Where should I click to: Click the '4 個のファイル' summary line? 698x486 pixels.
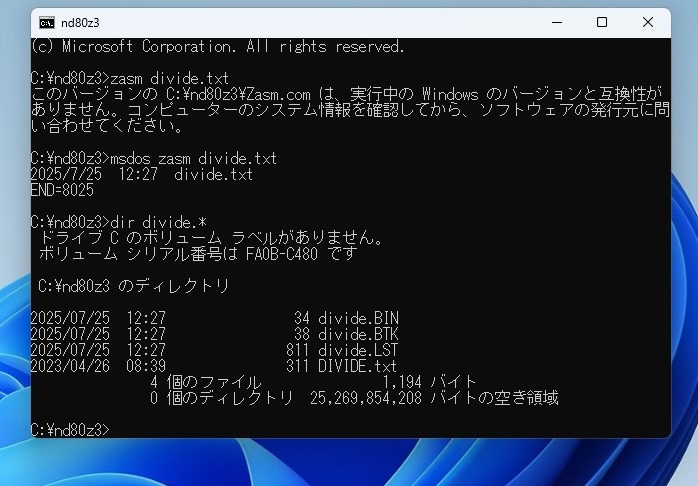(313, 382)
